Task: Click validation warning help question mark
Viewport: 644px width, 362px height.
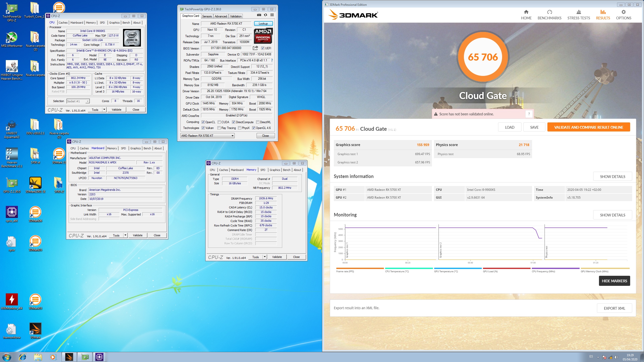Action: [529, 114]
